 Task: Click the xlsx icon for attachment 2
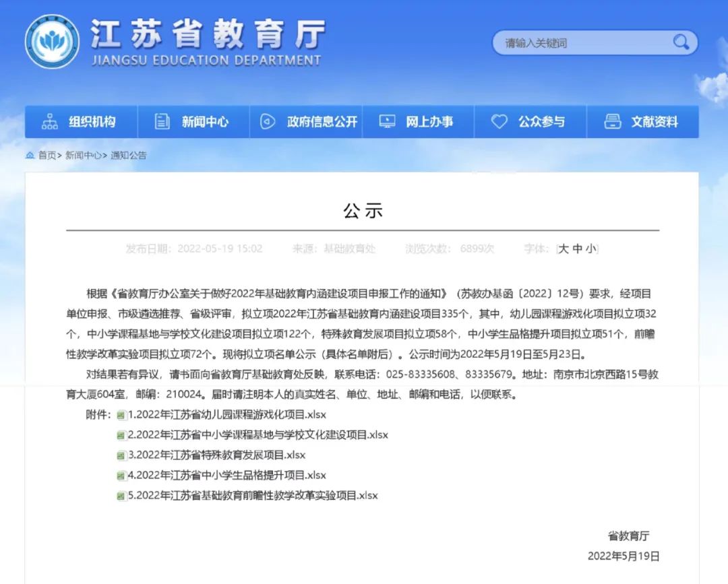pos(121,436)
